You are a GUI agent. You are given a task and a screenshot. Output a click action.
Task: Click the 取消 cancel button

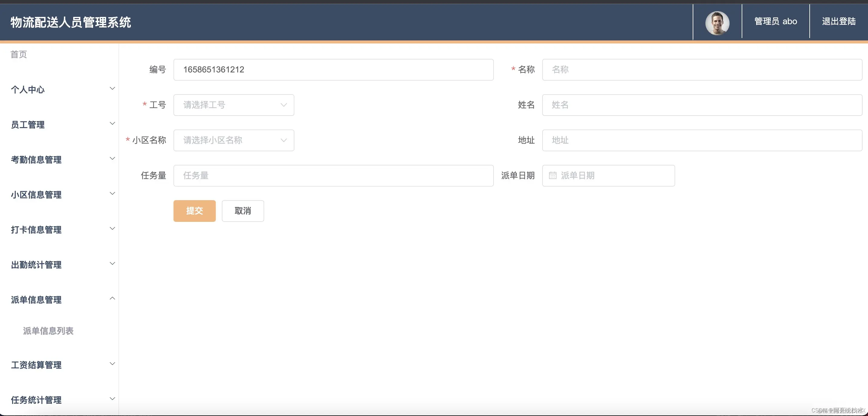(243, 211)
